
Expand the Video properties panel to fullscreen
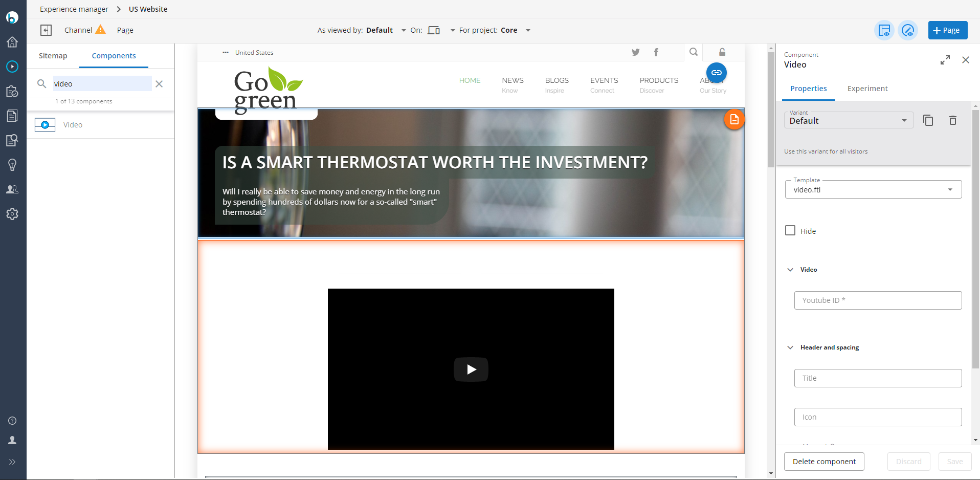click(x=945, y=60)
